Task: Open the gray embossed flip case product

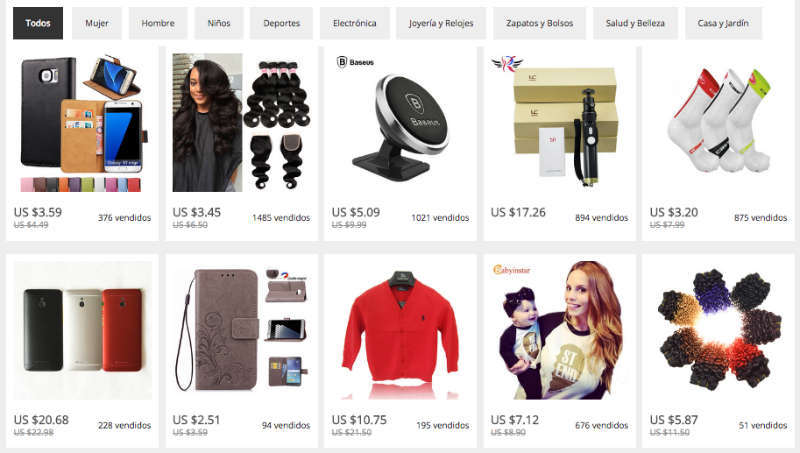Action: (241, 331)
